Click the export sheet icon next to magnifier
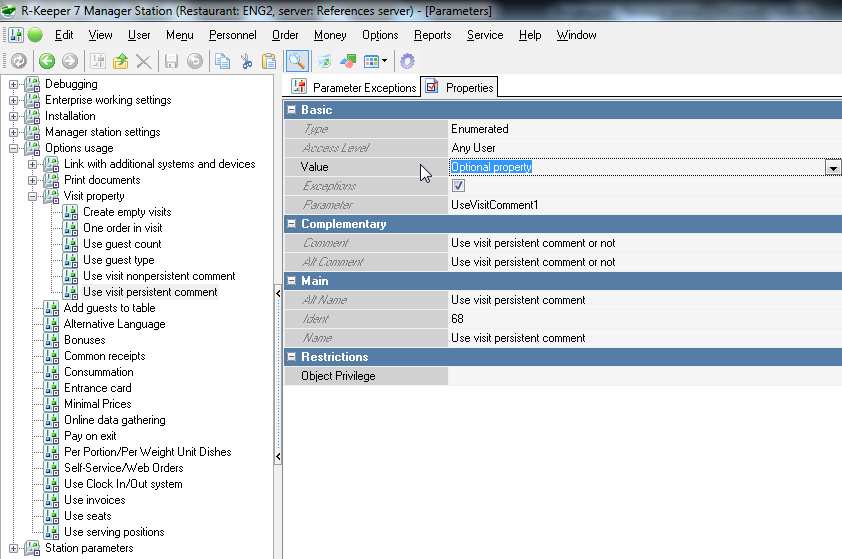The height and width of the screenshot is (559, 842). (324, 61)
